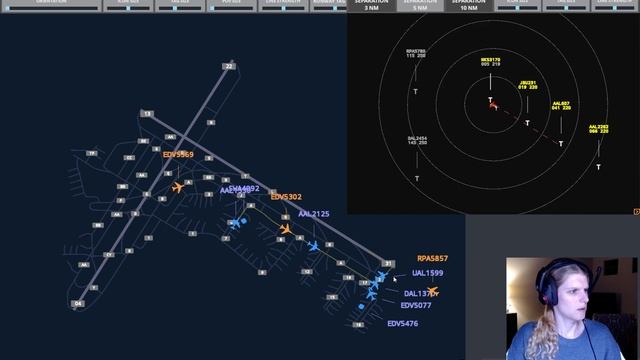Click the EDV5476 flight label

402,324
